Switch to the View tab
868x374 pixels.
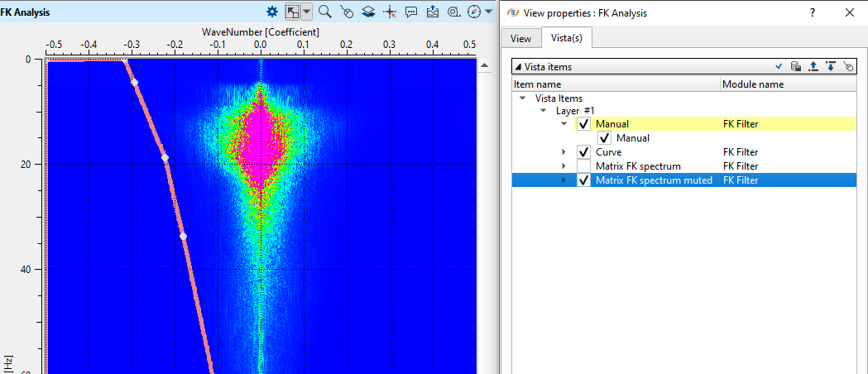point(520,39)
